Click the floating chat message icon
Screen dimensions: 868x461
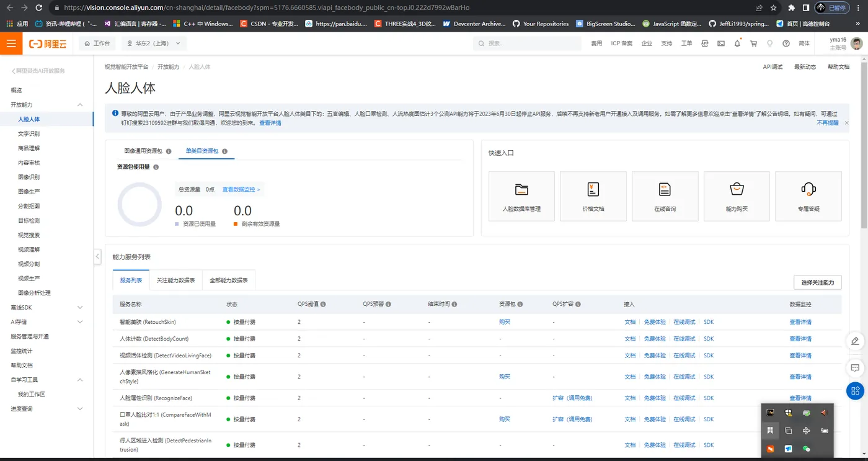pos(855,368)
